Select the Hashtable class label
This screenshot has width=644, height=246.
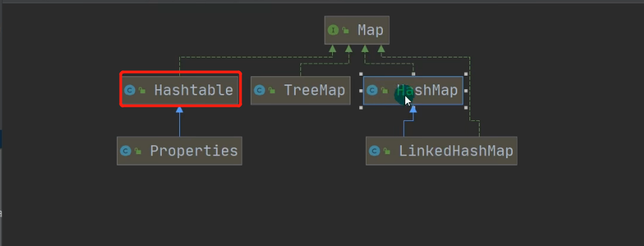193,90
